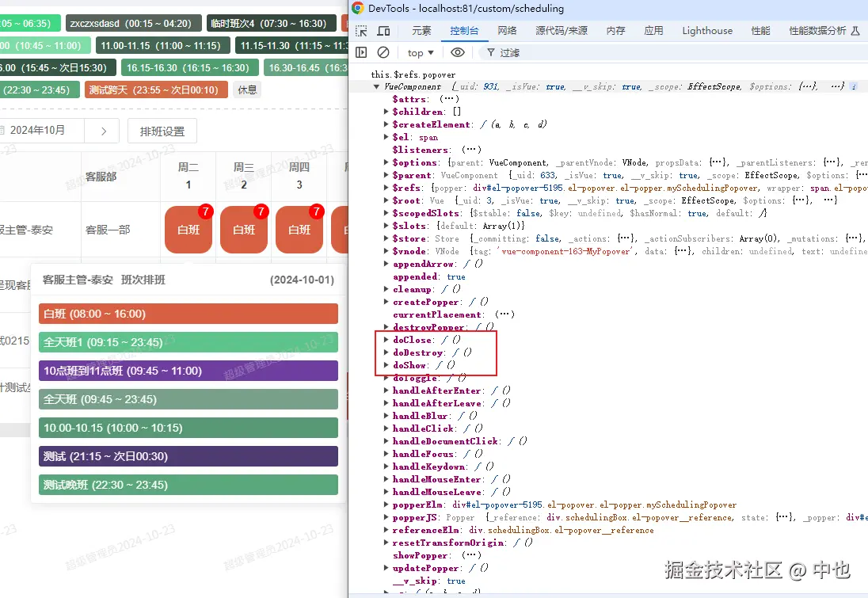The image size is (868, 598).
Task: Go to next month with the arrow
Action: [x=104, y=131]
